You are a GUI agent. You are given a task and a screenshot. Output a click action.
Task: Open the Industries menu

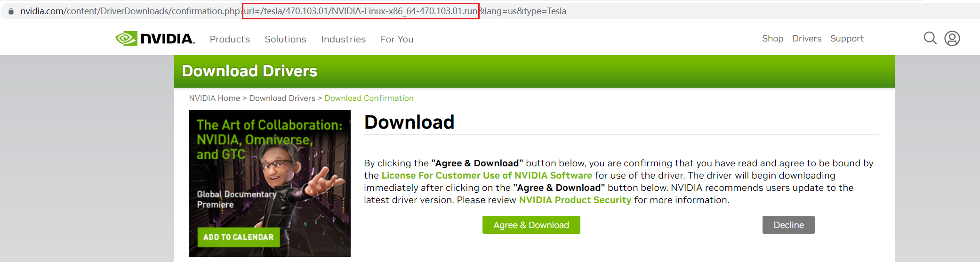pyautogui.click(x=343, y=39)
